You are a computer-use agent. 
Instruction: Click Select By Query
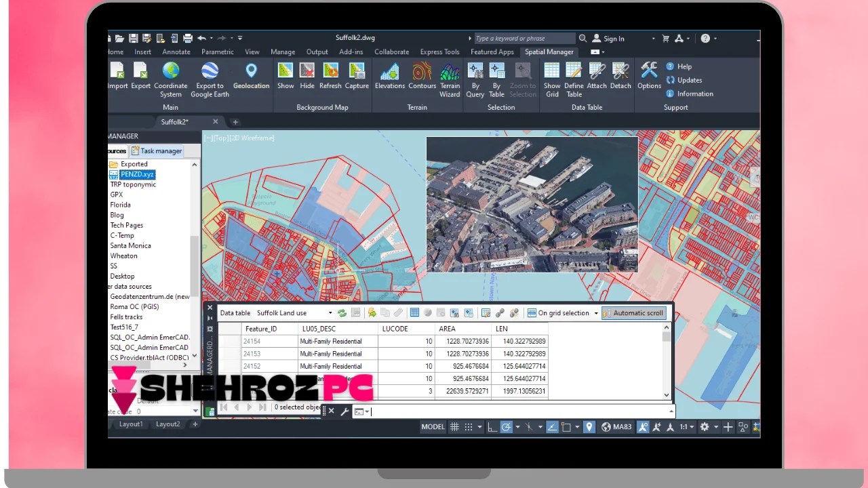pos(475,79)
